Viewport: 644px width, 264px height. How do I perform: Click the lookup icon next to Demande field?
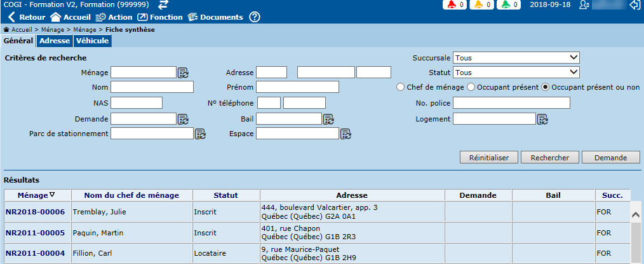(x=183, y=119)
